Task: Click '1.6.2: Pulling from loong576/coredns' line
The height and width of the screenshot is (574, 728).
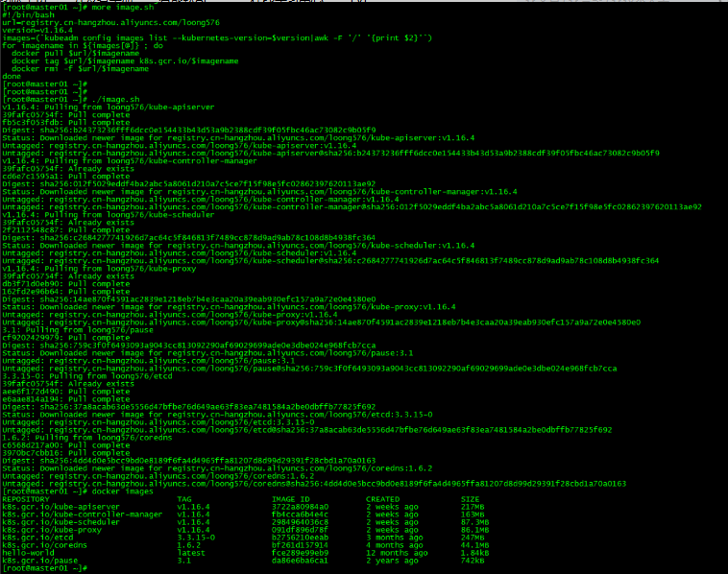Action: 87,438
